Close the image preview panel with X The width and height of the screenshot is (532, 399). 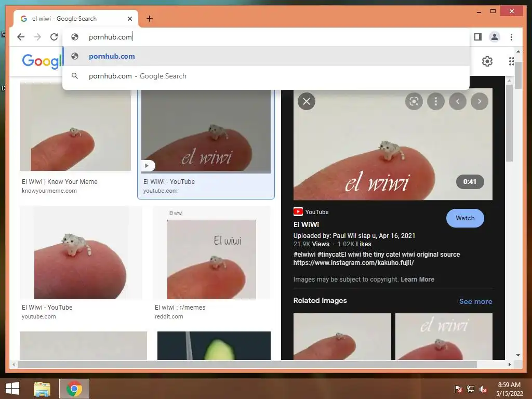coord(307,101)
